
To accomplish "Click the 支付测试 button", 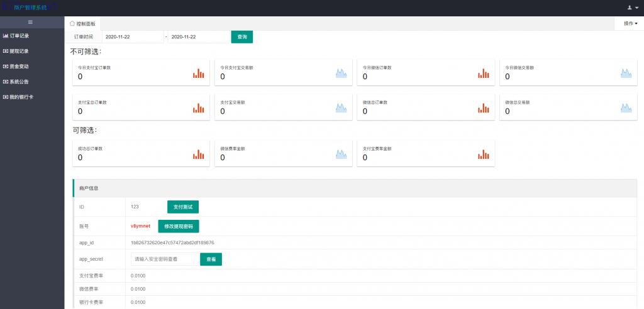I will coord(182,207).
